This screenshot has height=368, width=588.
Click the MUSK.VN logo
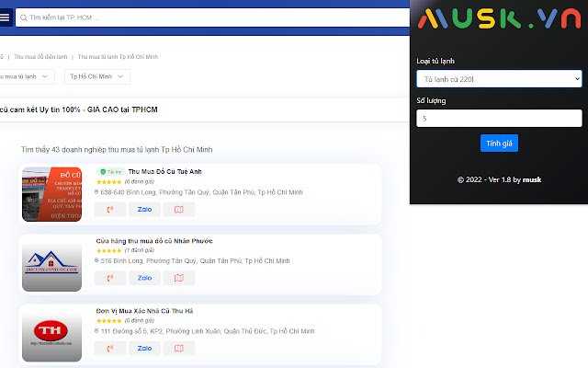tap(499, 18)
